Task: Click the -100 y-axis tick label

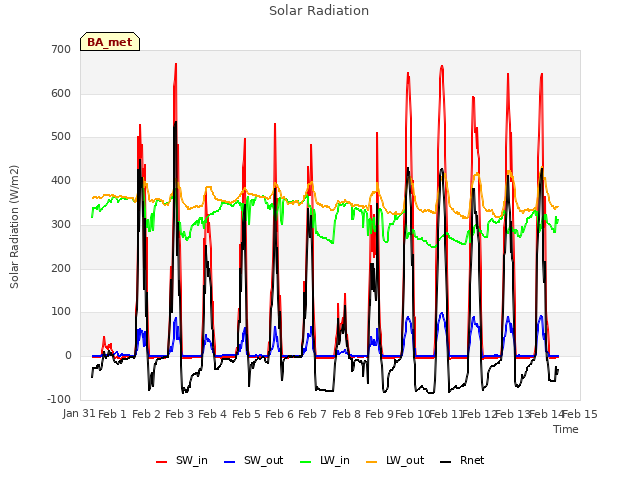Action: click(59, 399)
